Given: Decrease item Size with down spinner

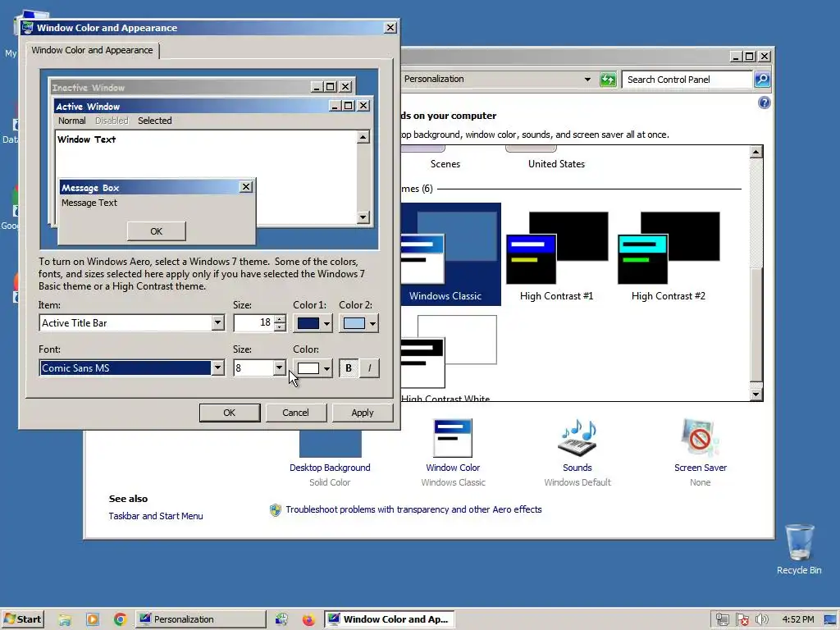Looking at the screenshot, I should [x=280, y=327].
